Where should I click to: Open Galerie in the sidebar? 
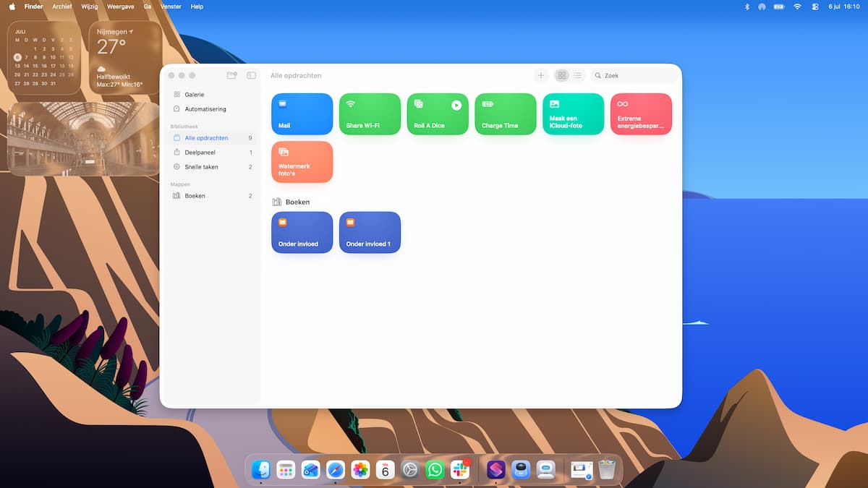click(x=213, y=95)
